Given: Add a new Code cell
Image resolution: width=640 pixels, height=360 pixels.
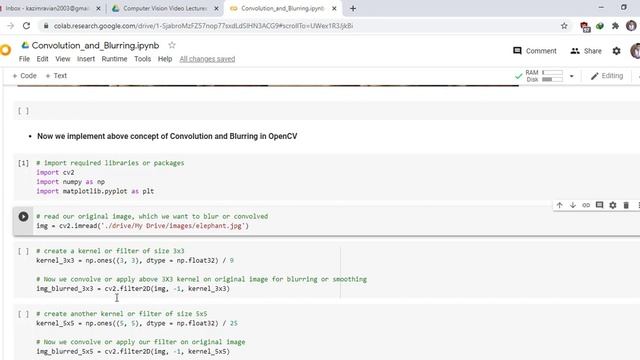Looking at the screenshot, I should (x=24, y=76).
